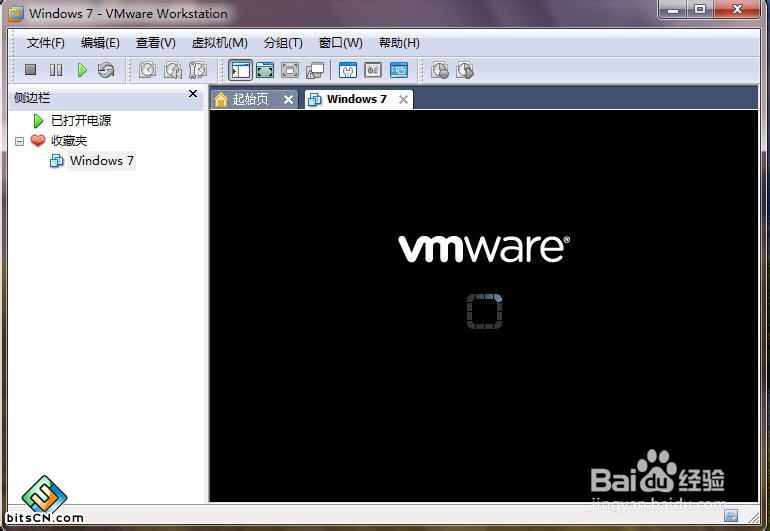Close the 侧边栏 sidebar panel
This screenshot has width=770, height=531.
(x=193, y=93)
